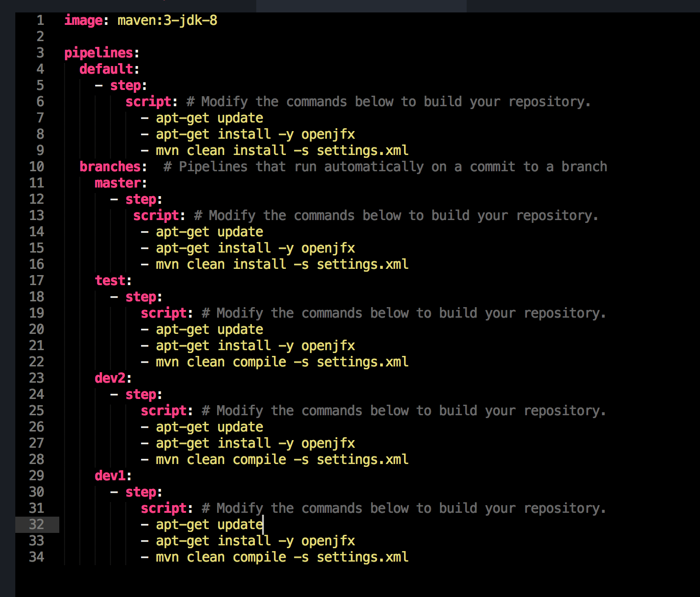Click line number 34 in the gutter
Image resolution: width=700 pixels, height=597 pixels.
point(37,557)
